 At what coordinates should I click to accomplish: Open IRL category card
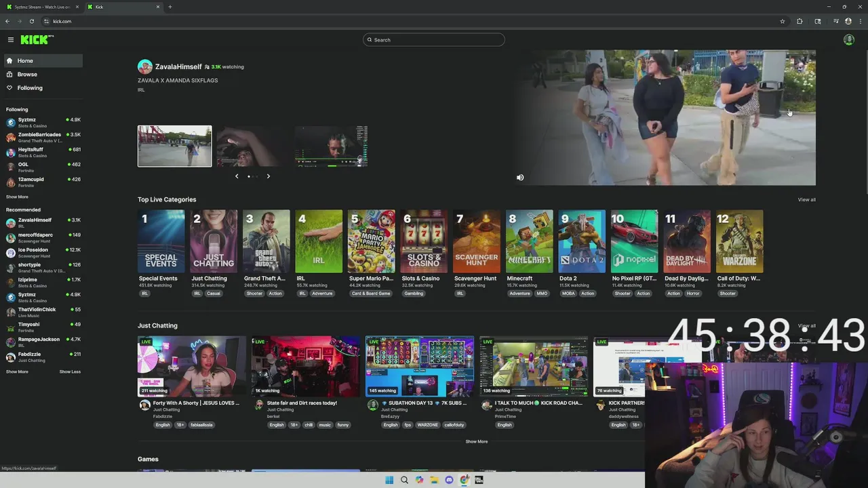[x=319, y=241]
